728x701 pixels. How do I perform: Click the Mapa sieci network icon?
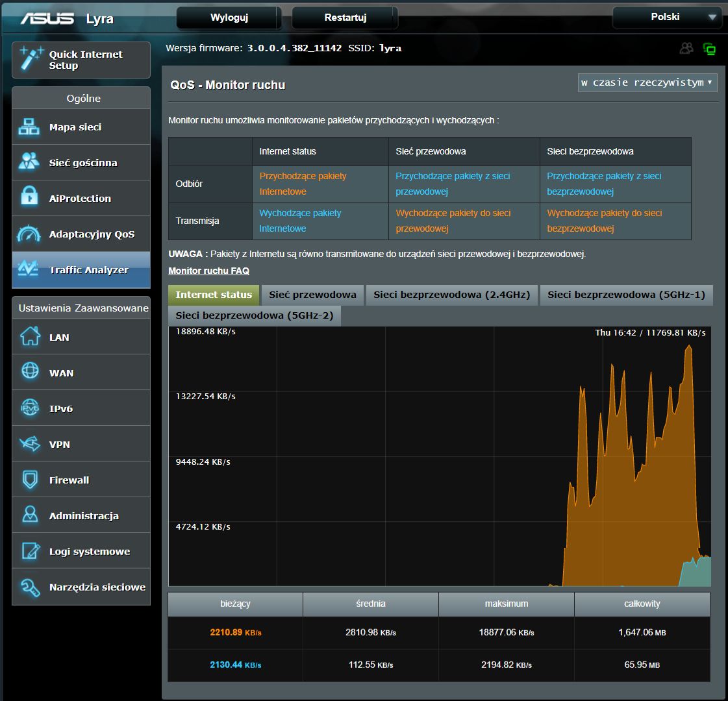(29, 127)
